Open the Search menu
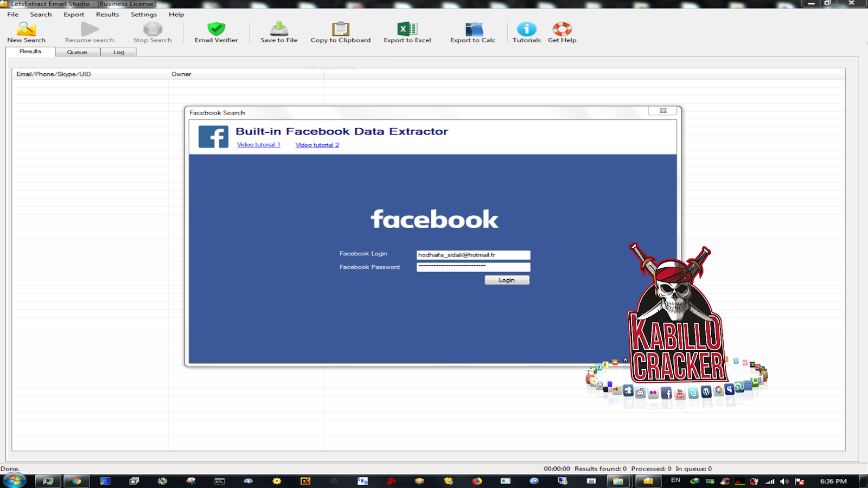 [x=41, y=15]
